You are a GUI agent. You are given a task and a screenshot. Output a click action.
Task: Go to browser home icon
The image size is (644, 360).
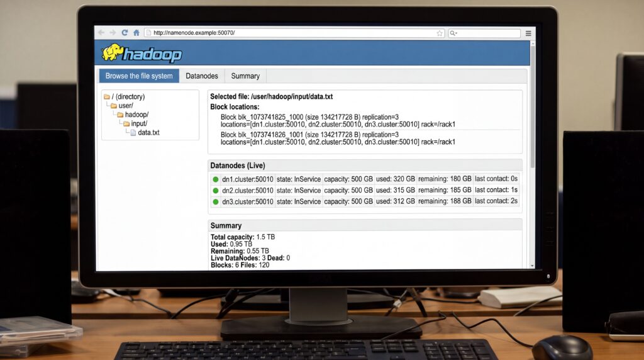[136, 33]
